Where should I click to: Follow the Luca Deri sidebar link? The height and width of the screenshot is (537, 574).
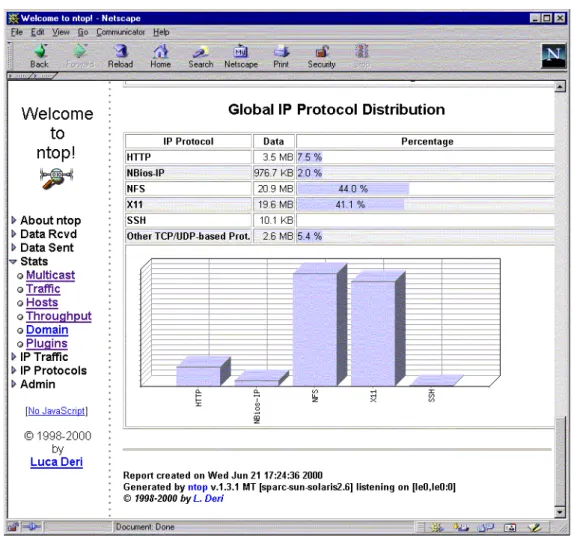click(x=56, y=462)
